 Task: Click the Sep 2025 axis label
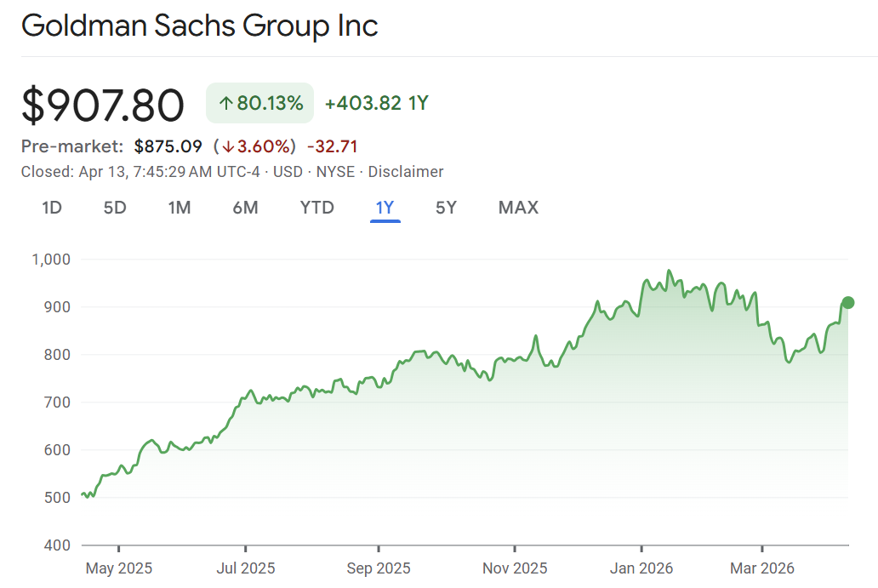(380, 568)
